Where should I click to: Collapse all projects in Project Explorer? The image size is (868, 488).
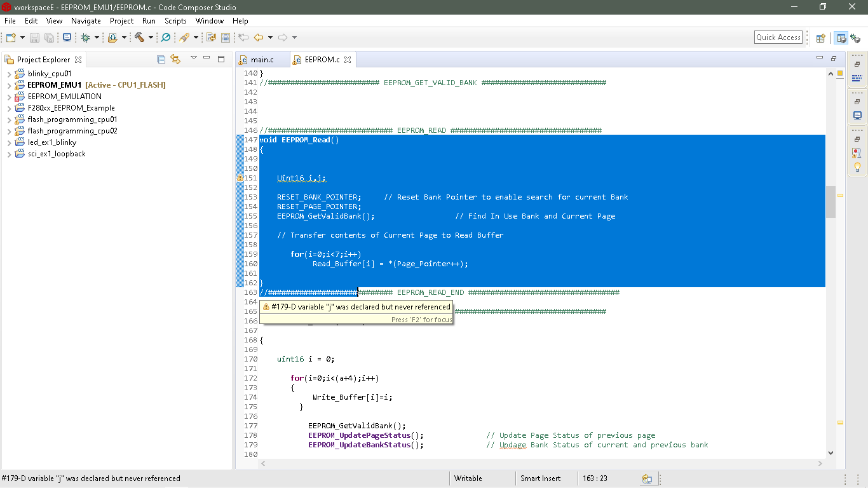161,59
